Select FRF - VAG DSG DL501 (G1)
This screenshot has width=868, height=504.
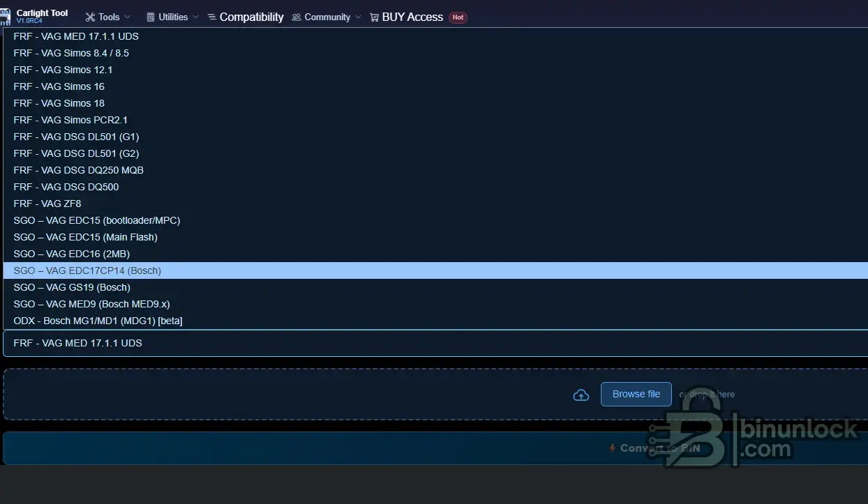coord(435,137)
